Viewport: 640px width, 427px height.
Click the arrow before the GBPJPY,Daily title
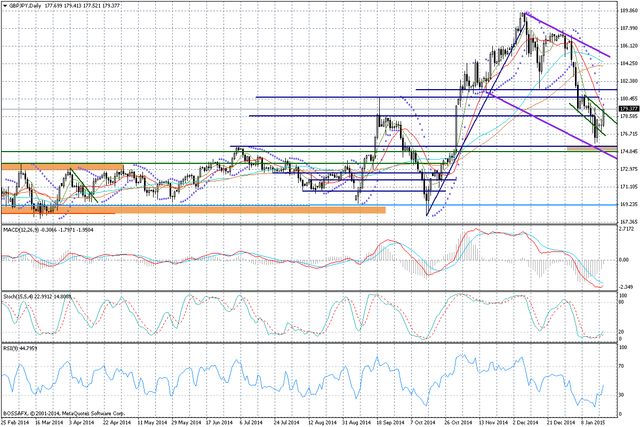(4, 6)
